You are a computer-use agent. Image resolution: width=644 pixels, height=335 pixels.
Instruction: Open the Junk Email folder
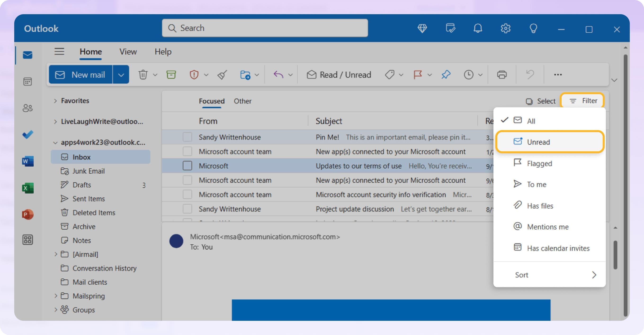coord(89,171)
